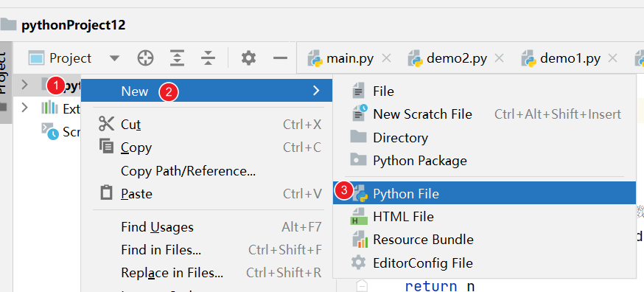644x292 pixels.
Task: Choose Cut from the context menu
Action: (x=206, y=124)
